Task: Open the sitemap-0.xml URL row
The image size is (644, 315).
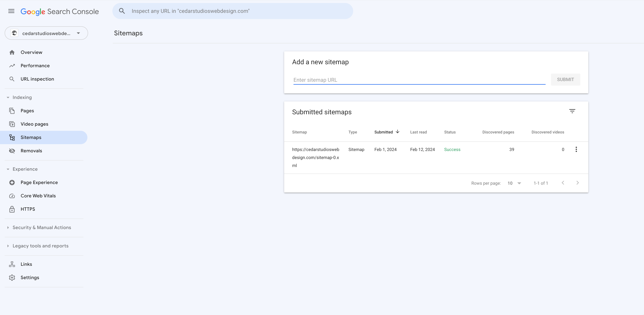Action: click(315, 157)
